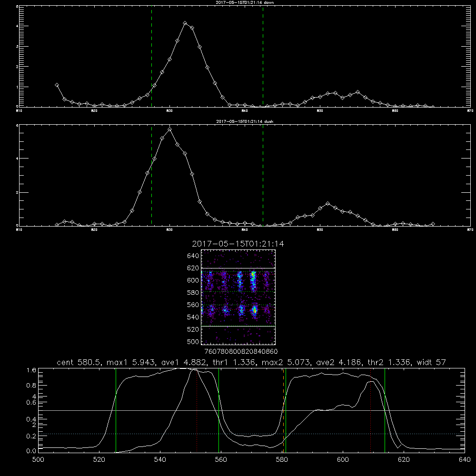The height and width of the screenshot is (476, 476).
Task: Click the 840 x-axis label under dusk plot
Action: point(245,230)
